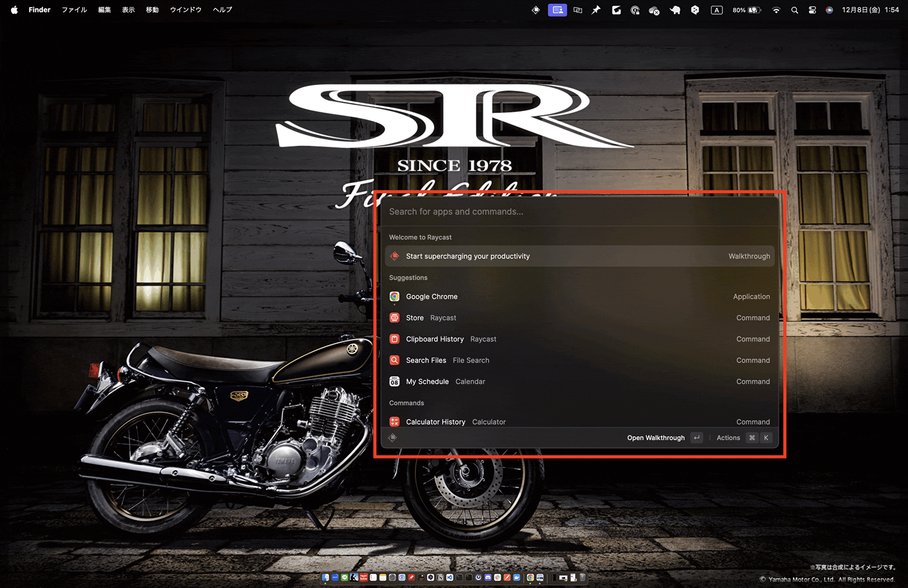The image size is (908, 588).
Task: Select Start supercharging your productivity row
Action: click(x=468, y=256)
